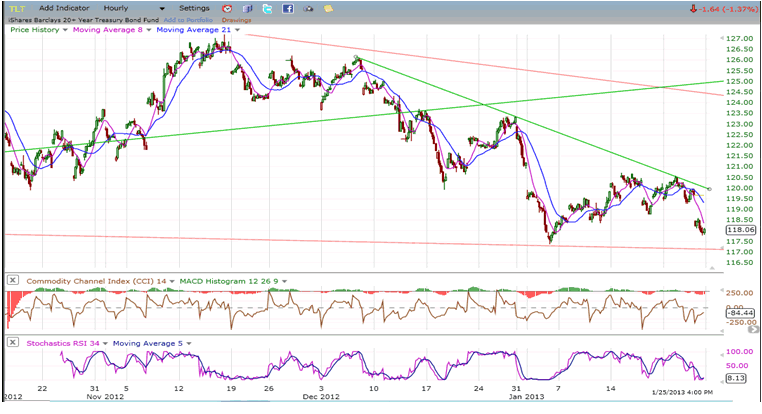Click the camera snapshot icon
The height and width of the screenshot is (414, 762).
[x=307, y=8]
